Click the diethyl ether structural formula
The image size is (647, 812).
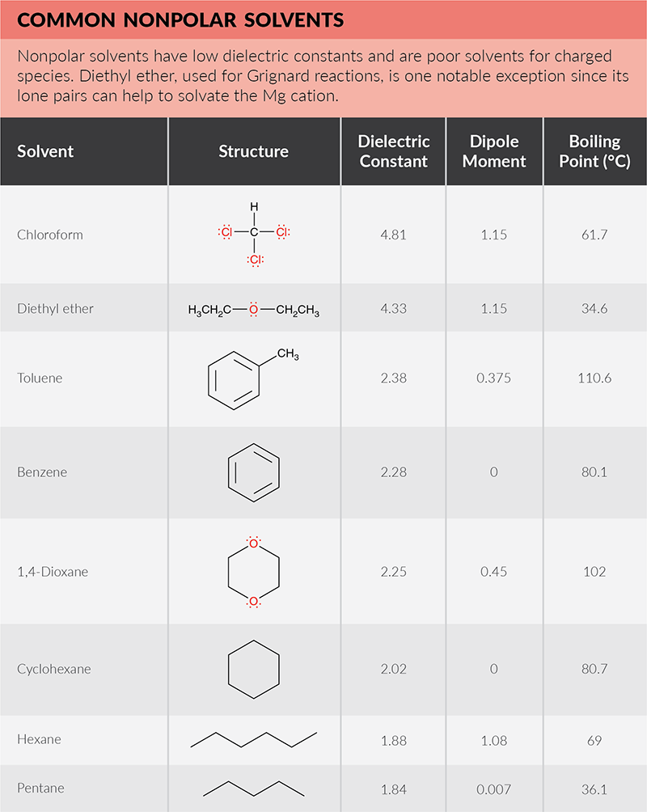[254, 309]
